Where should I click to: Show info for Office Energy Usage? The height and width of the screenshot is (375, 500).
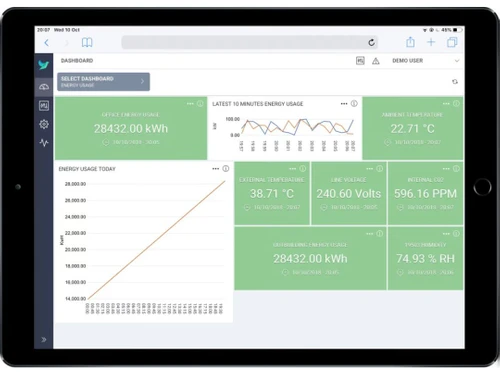point(200,104)
